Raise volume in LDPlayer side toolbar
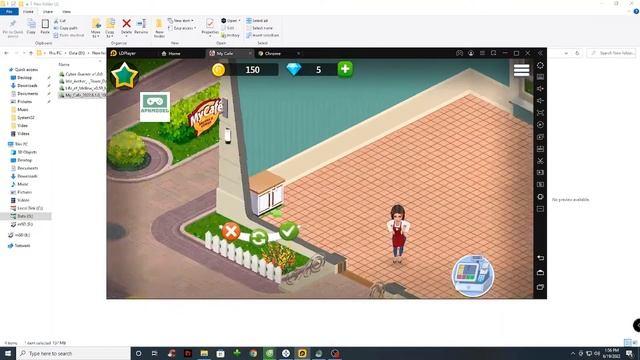640x360 pixels. click(x=540, y=89)
